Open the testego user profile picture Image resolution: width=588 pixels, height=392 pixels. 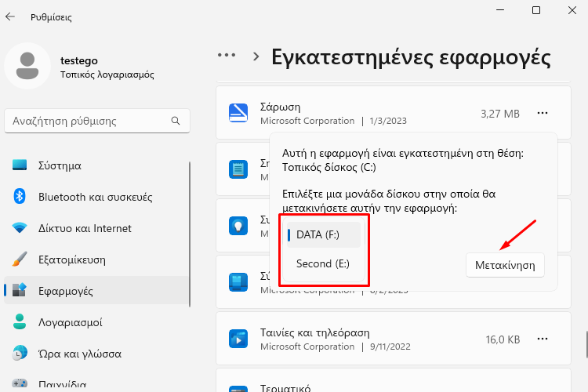(27, 66)
